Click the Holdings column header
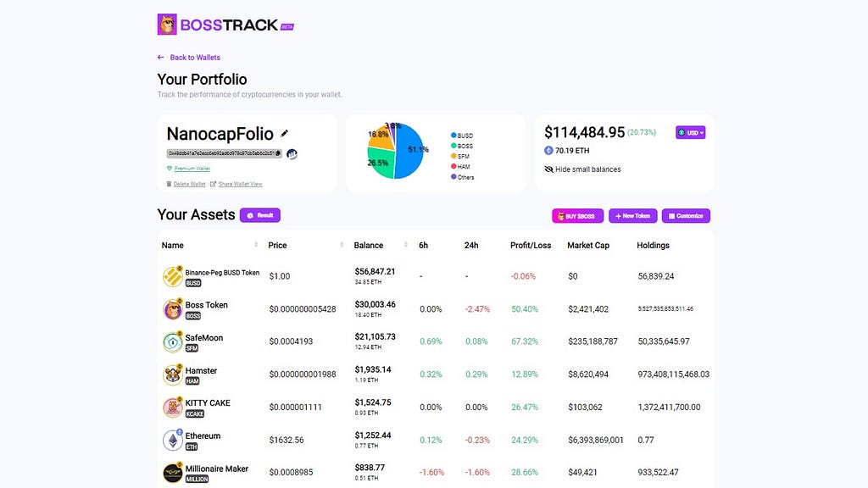The height and width of the screenshot is (488, 868). [x=653, y=245]
